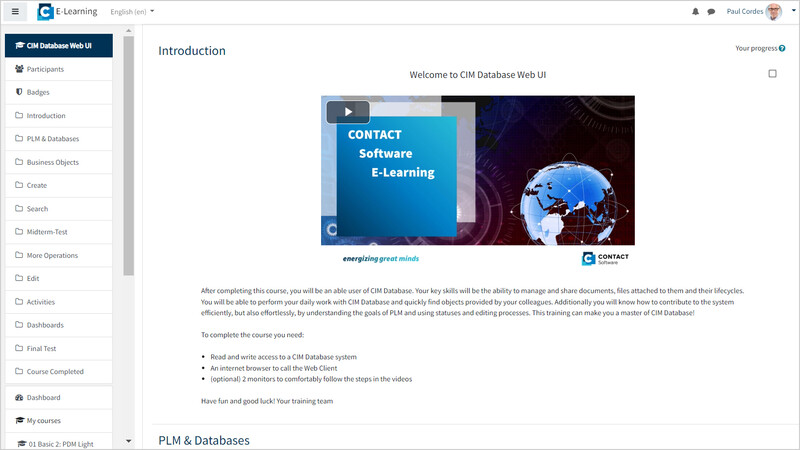
Task: Open Welcome to CIM Database Web UI link
Action: coord(478,75)
